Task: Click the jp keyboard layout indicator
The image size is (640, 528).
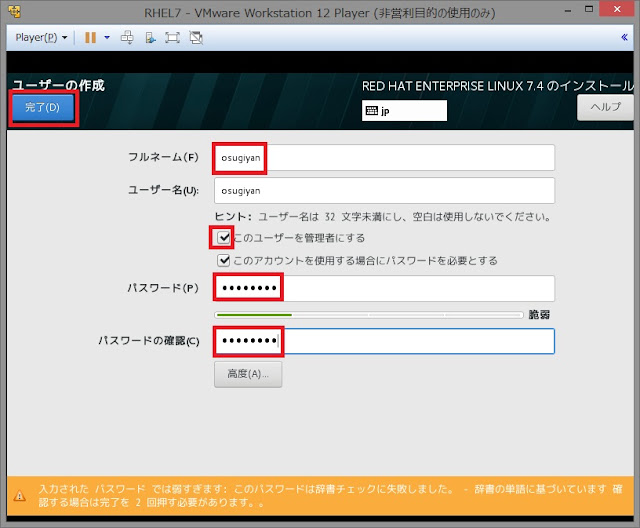Action: coord(404,111)
